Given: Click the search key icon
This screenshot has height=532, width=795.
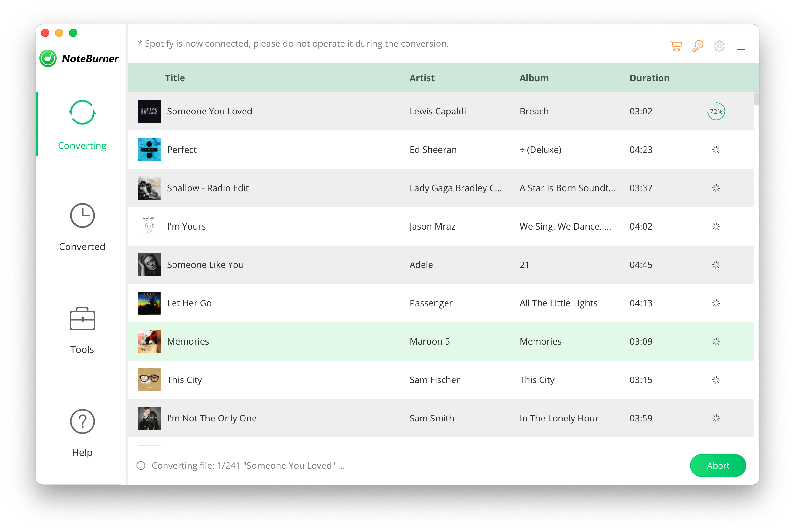Looking at the screenshot, I should [698, 46].
